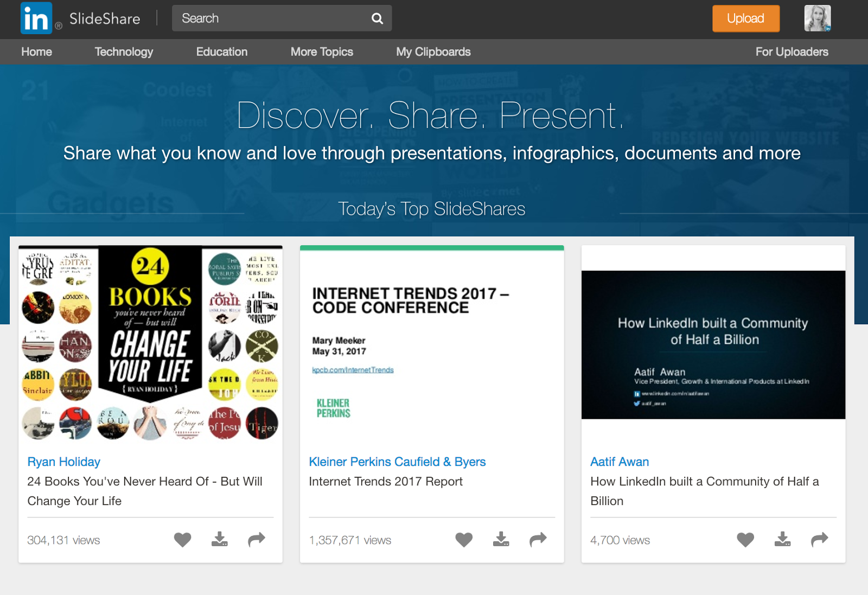Open the Education topic
Screen dimensions: 868x595
(x=222, y=52)
